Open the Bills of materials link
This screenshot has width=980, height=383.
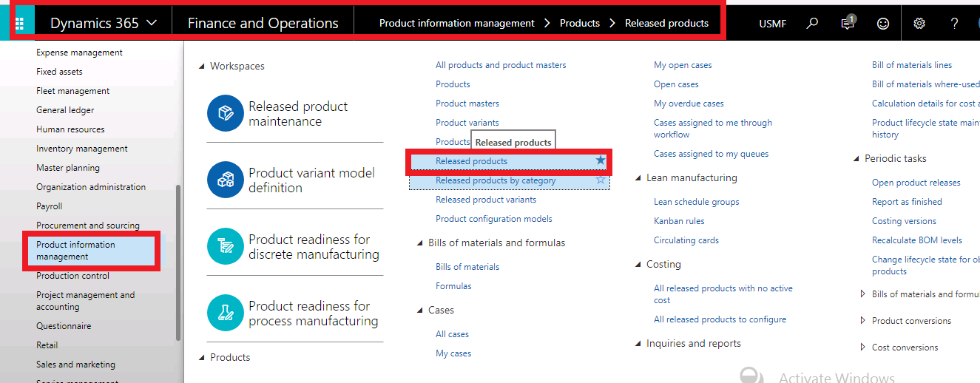[x=467, y=267]
